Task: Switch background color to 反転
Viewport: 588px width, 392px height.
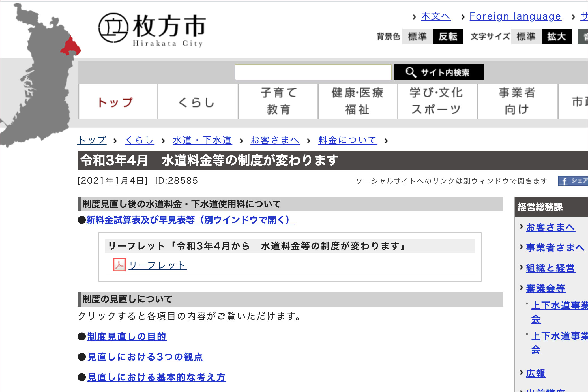Action: coord(448,37)
